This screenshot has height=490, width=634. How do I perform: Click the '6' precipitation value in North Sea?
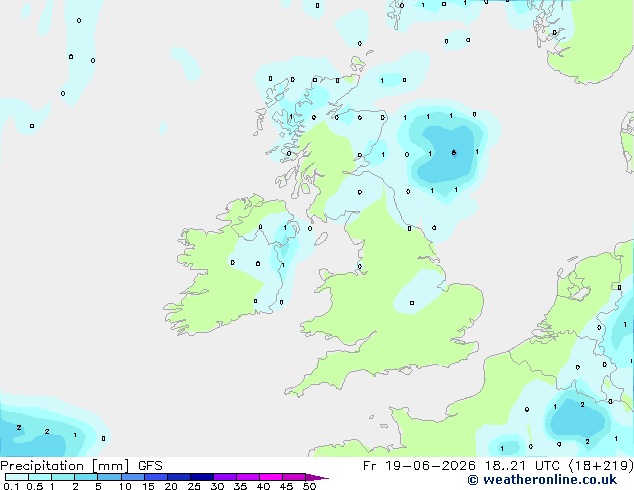coord(454,153)
